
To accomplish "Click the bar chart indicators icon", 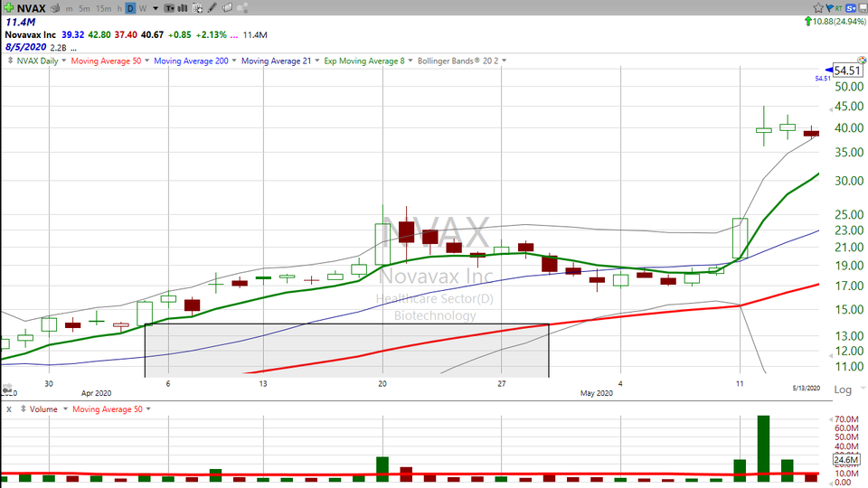I will 183,8.
